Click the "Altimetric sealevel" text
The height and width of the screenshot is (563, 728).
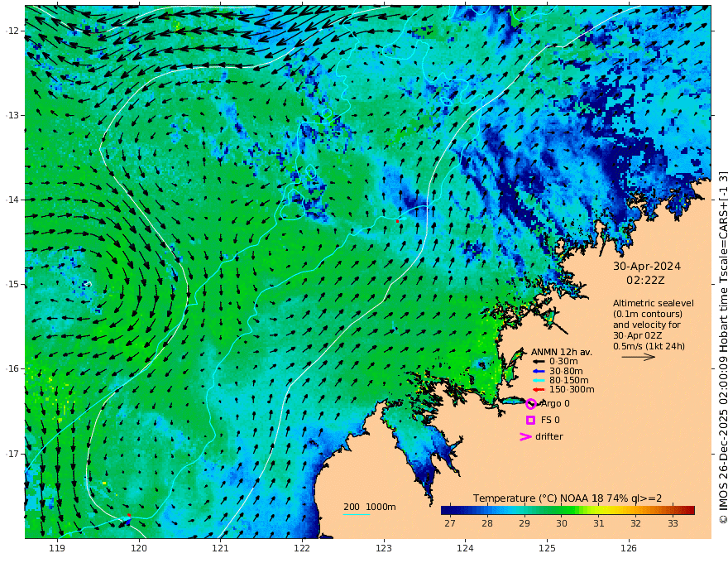click(654, 303)
